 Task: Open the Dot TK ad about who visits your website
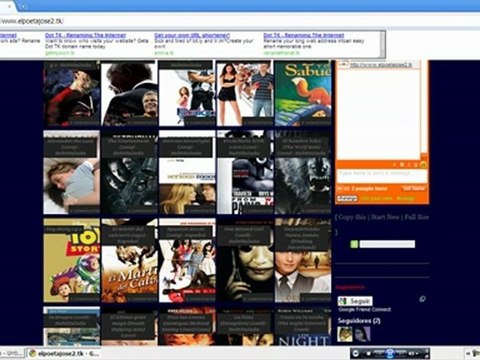pos(86,35)
